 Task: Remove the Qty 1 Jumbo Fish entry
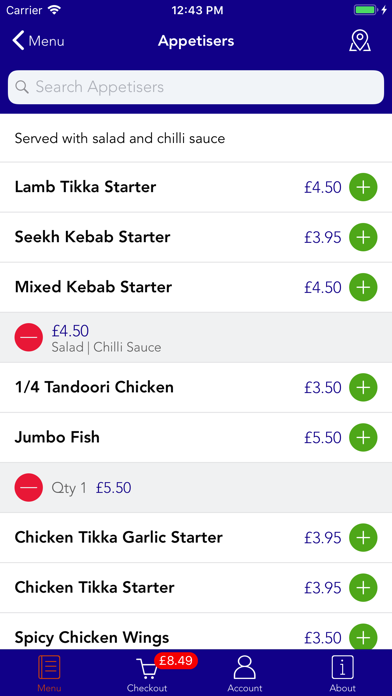tap(29, 488)
